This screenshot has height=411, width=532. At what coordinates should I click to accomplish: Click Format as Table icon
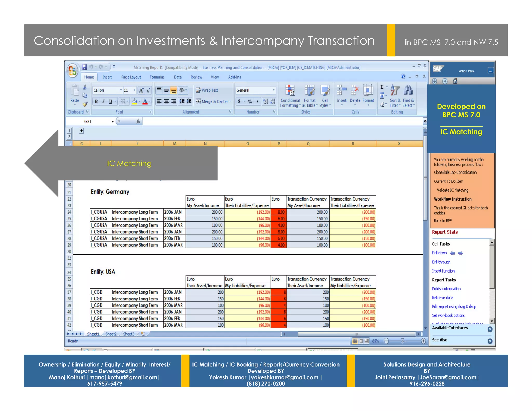pos(310,91)
